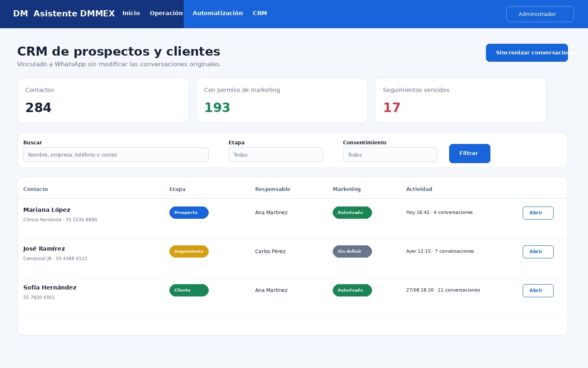This screenshot has width=588, height=368.
Task: Open José Ramírez's record with Abrir
Action: (x=538, y=252)
